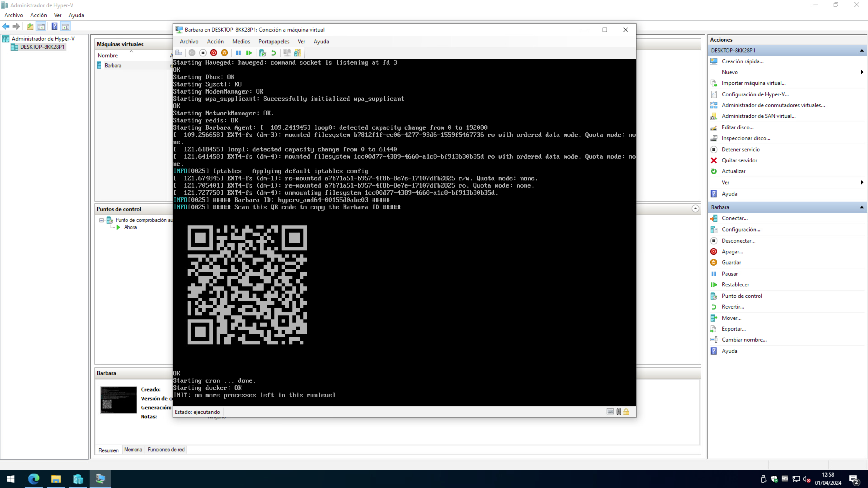Click the red Shut Down VM icon
This screenshot has width=868, height=488.
[214, 53]
